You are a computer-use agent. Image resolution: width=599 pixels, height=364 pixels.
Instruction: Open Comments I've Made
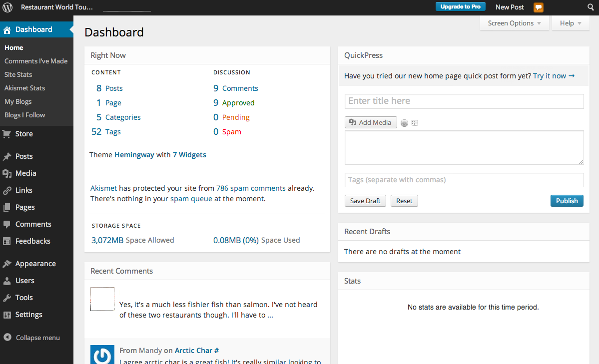pos(36,61)
